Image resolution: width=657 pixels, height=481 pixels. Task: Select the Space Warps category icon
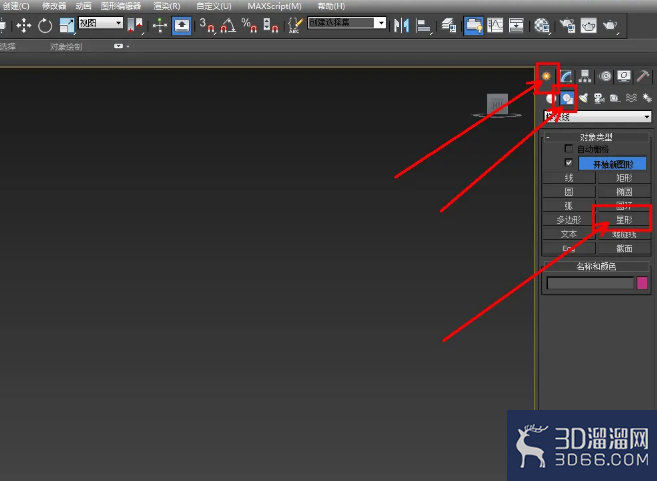[631, 98]
